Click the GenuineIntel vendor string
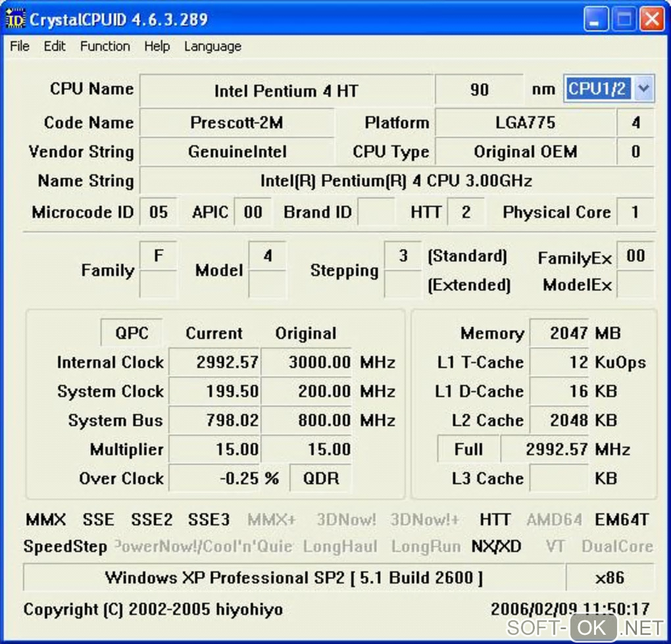 point(237,152)
